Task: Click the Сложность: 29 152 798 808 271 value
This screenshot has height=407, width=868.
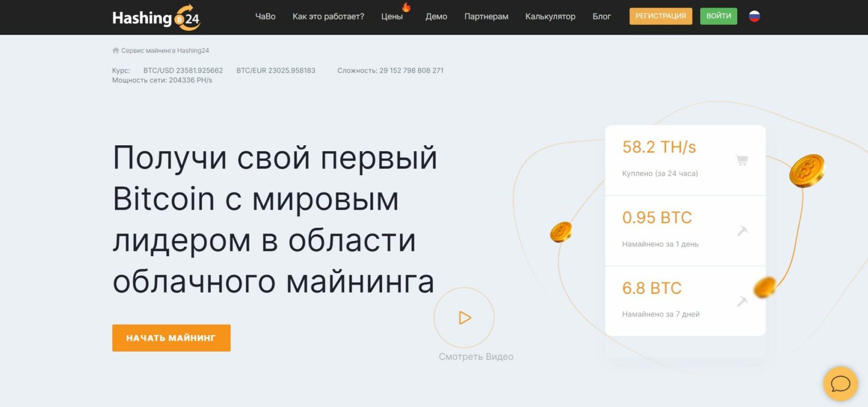Action: 391,70
